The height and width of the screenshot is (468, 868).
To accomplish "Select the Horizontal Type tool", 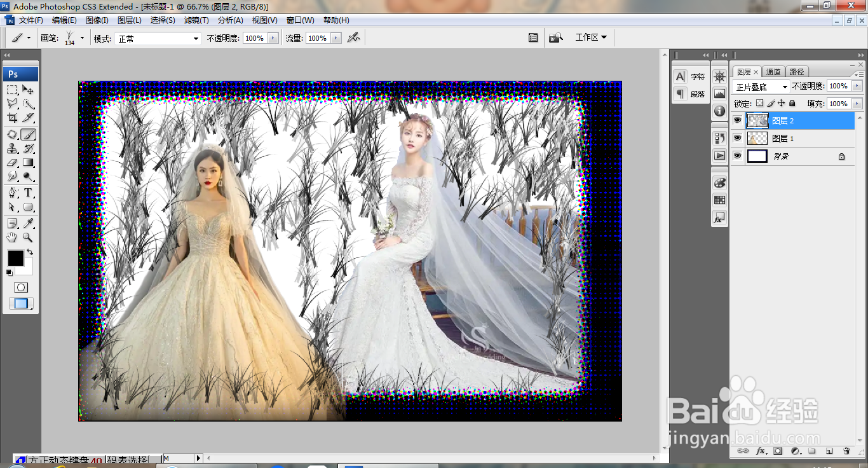I will click(x=28, y=193).
